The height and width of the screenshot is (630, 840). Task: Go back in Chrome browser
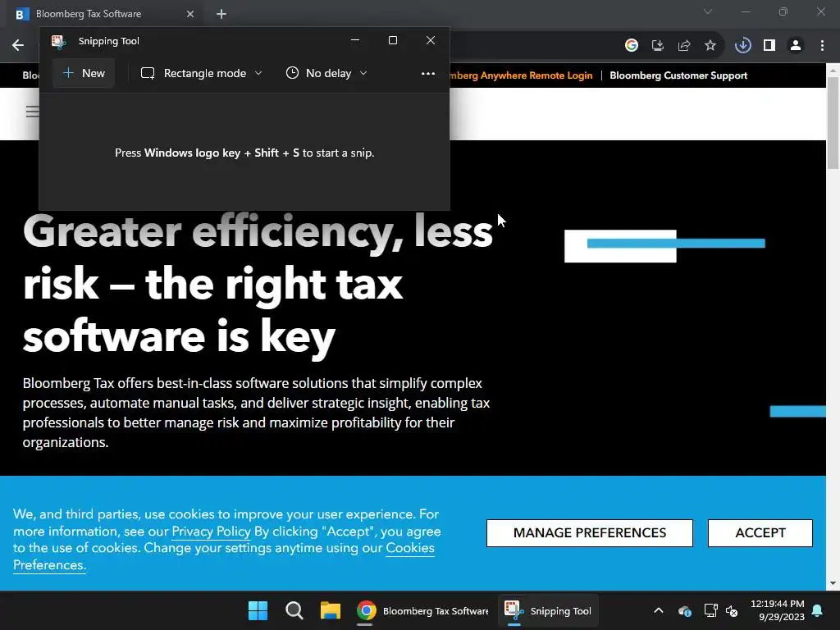18,45
